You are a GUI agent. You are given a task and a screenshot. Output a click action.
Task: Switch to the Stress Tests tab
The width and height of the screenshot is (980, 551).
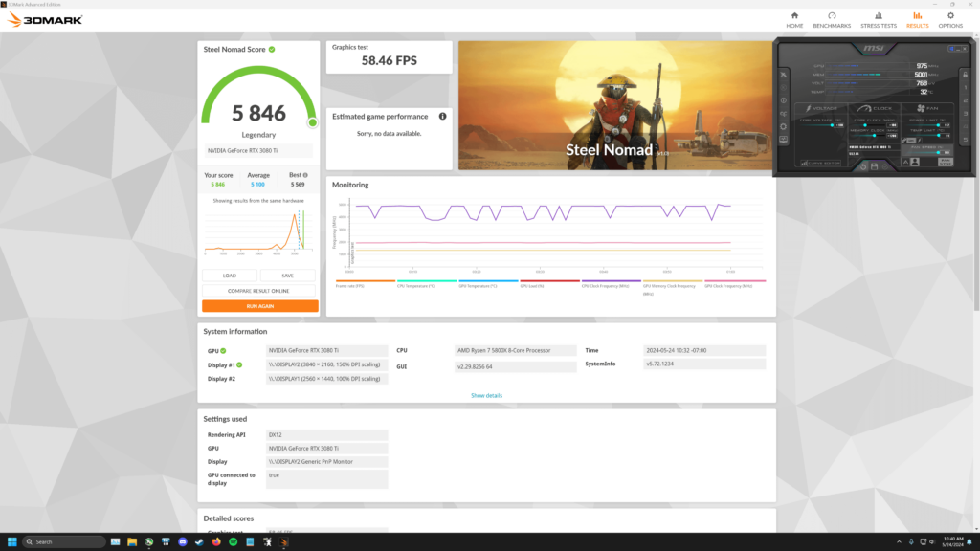point(879,20)
